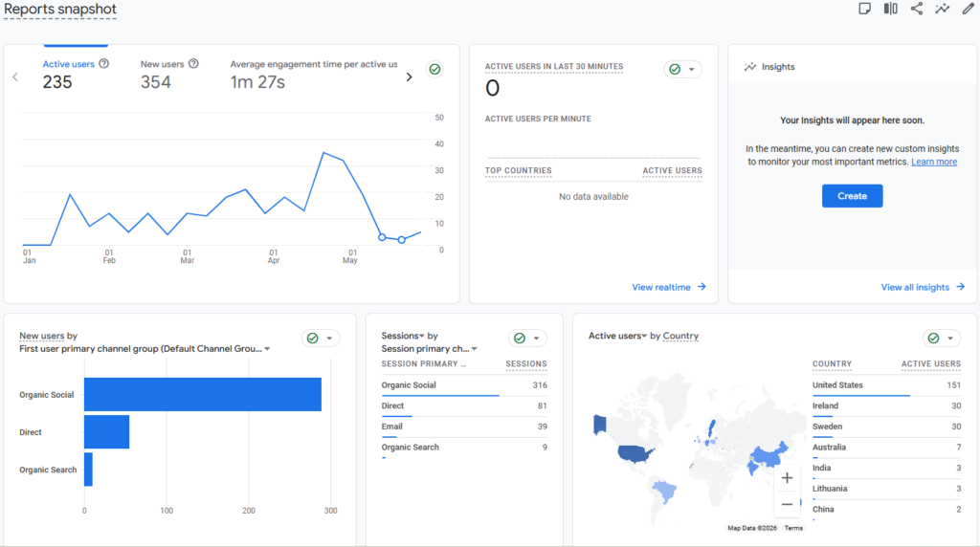
Task: Open data quality menu on realtime card
Action: [x=682, y=69]
